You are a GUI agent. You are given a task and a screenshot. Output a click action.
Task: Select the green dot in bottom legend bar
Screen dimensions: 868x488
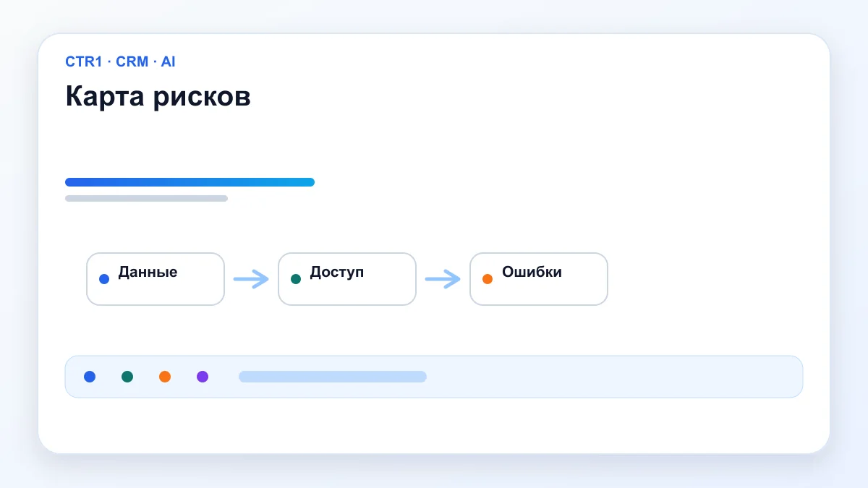tap(127, 377)
